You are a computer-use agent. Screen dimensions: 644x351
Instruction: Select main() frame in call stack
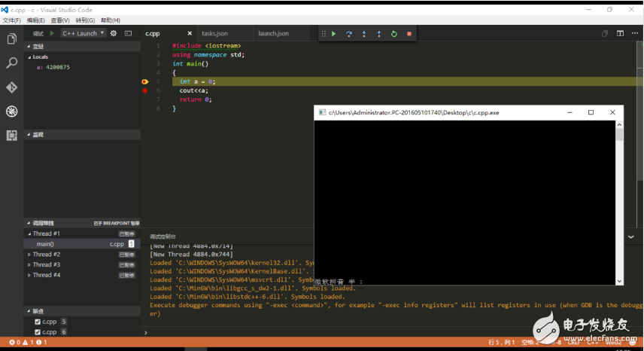[82, 244]
